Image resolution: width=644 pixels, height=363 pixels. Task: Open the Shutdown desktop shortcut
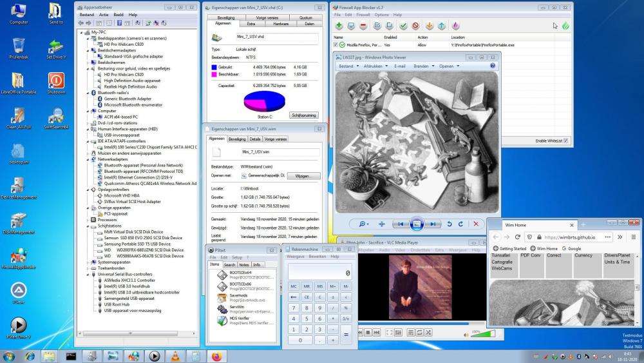[x=56, y=81]
